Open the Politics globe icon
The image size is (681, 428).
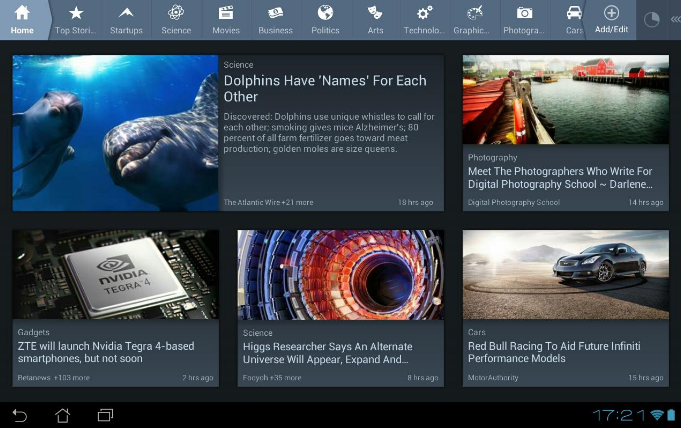325,13
